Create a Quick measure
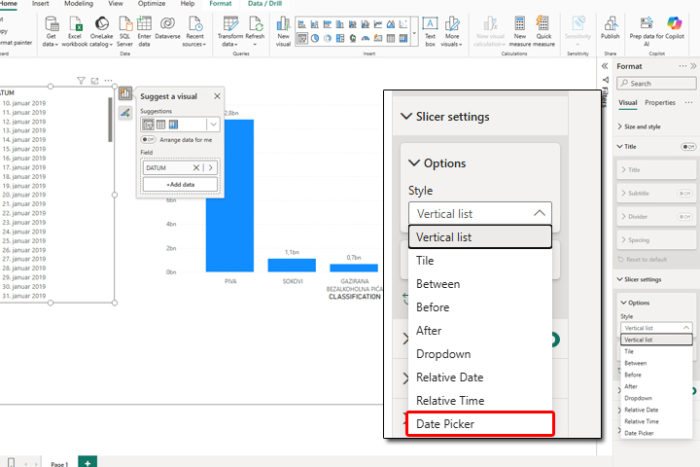700x467 pixels. coord(543,31)
